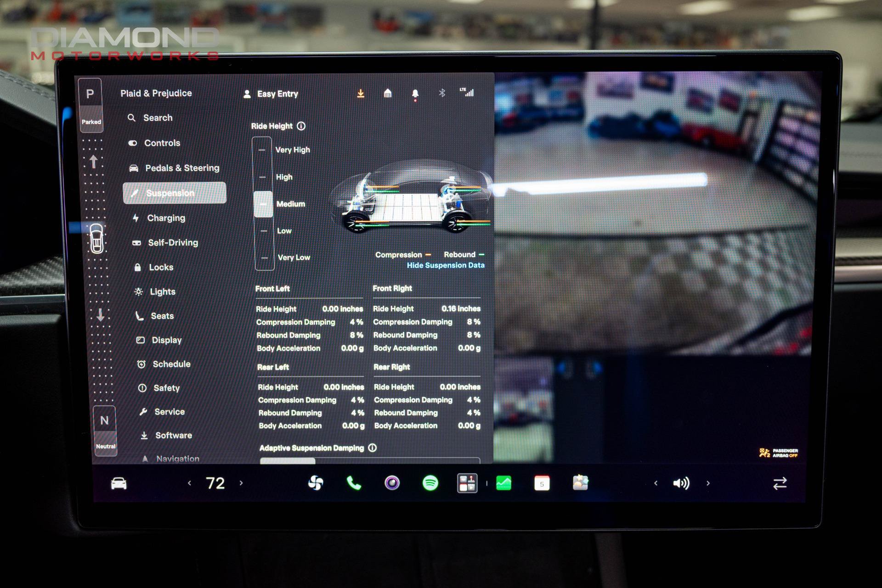The image size is (882, 588).
Task: Open Pedals & Steering settings
Action: click(x=174, y=168)
